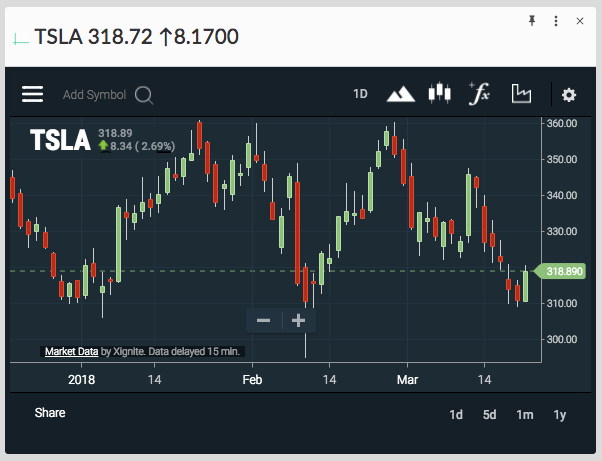The width and height of the screenshot is (602, 461).
Task: Click the magnifier search icon
Action: pyautogui.click(x=144, y=95)
